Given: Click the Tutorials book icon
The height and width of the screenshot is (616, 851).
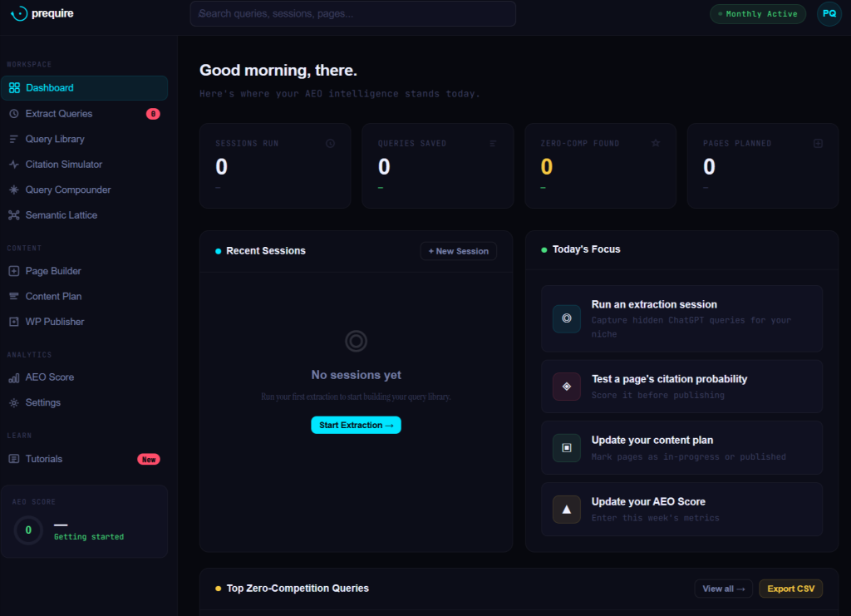Looking at the screenshot, I should [x=14, y=459].
